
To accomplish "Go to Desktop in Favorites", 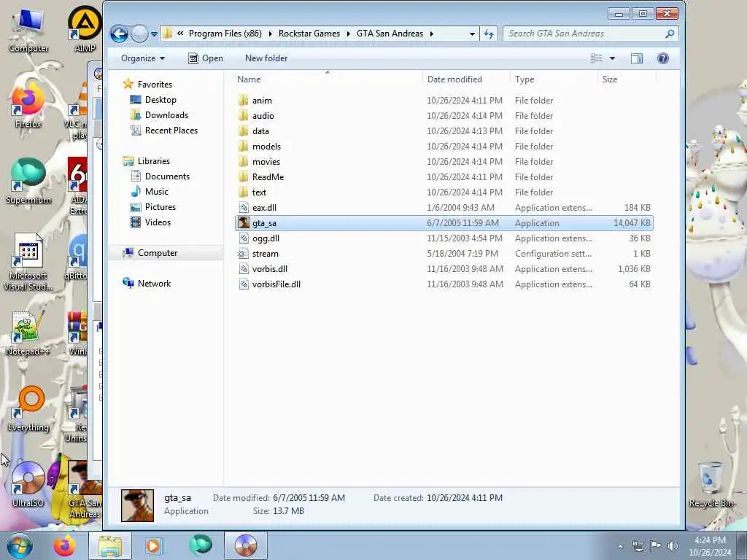I will click(x=160, y=99).
